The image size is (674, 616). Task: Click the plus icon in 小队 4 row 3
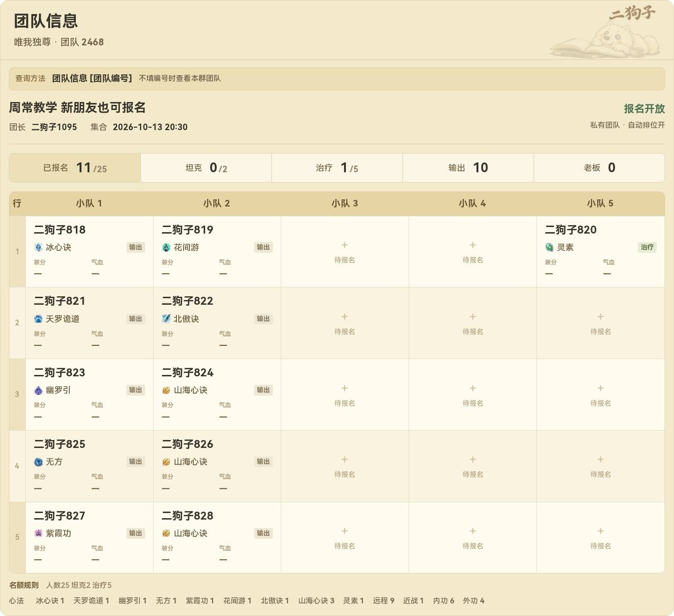473,388
